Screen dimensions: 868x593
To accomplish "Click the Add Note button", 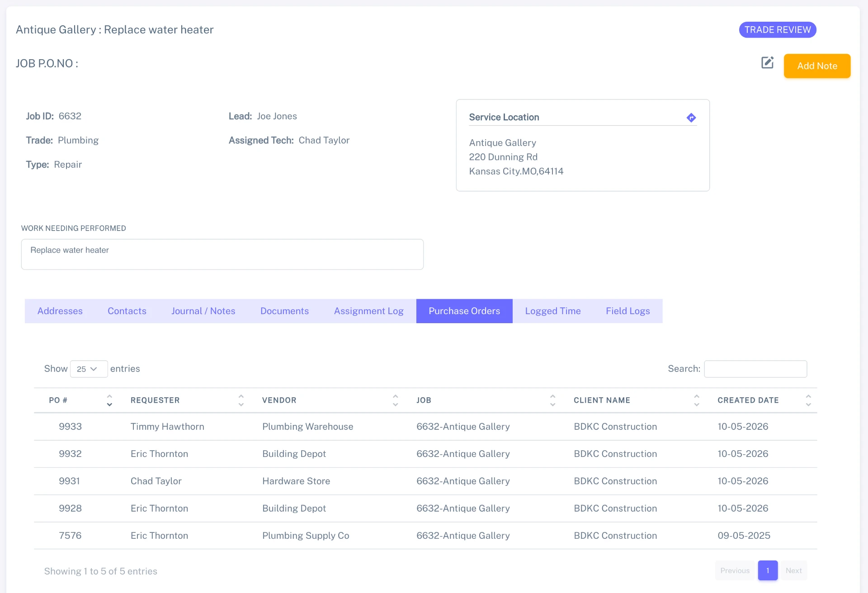I will pos(817,66).
